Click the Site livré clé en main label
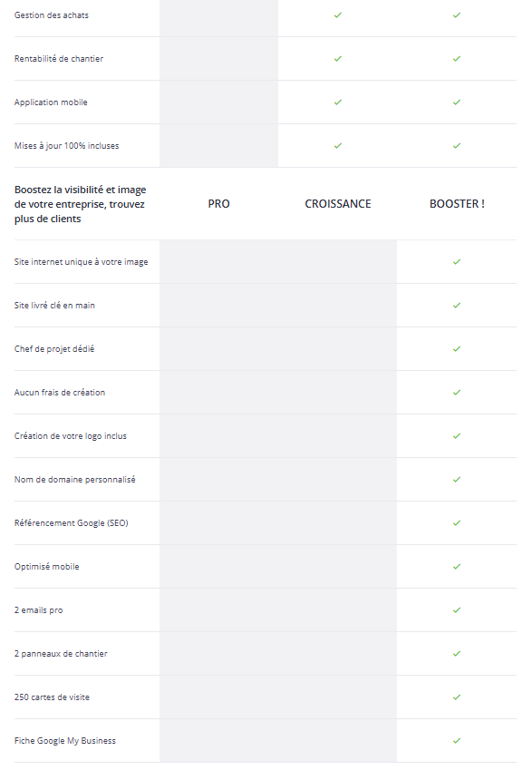The height and width of the screenshot is (770, 532). click(54, 306)
